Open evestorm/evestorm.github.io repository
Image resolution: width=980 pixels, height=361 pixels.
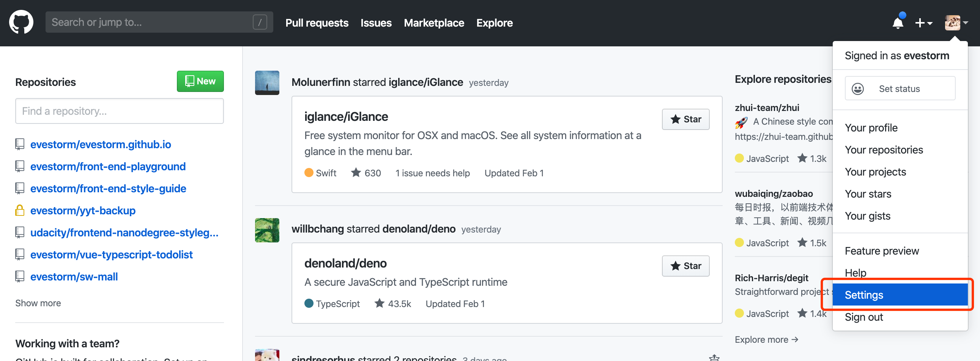coord(101,144)
